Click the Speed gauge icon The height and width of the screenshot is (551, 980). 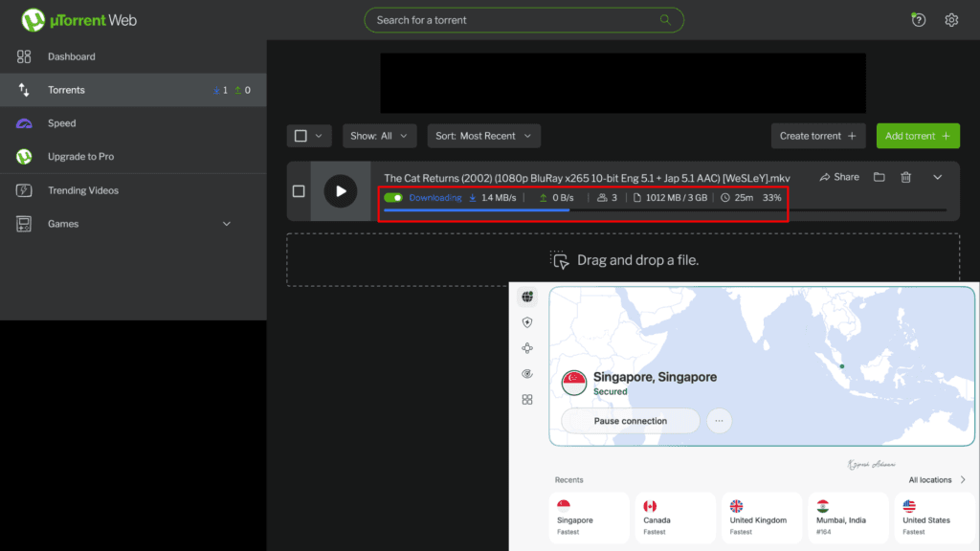24,123
